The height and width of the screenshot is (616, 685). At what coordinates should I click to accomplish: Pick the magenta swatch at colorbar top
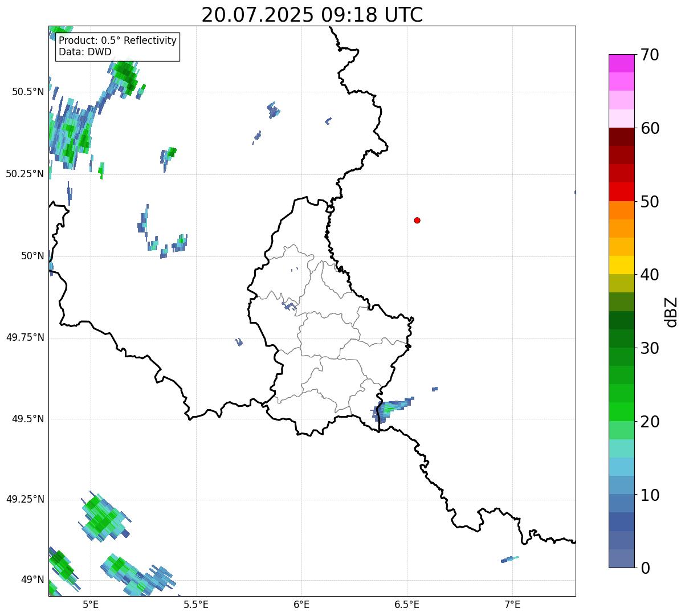622,63
